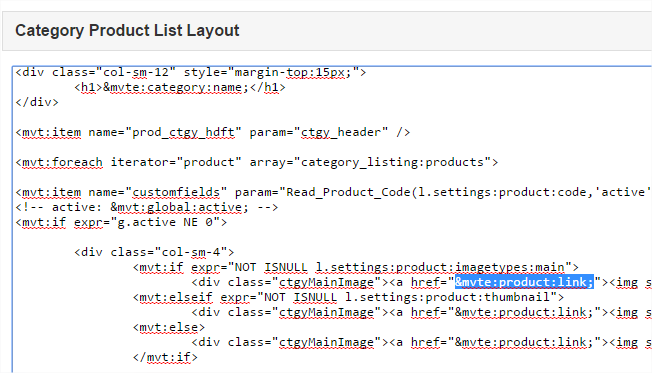Viewport: 652px width, 373px height.
Task: Click the Category Product List Layout heading
Action: [127, 31]
